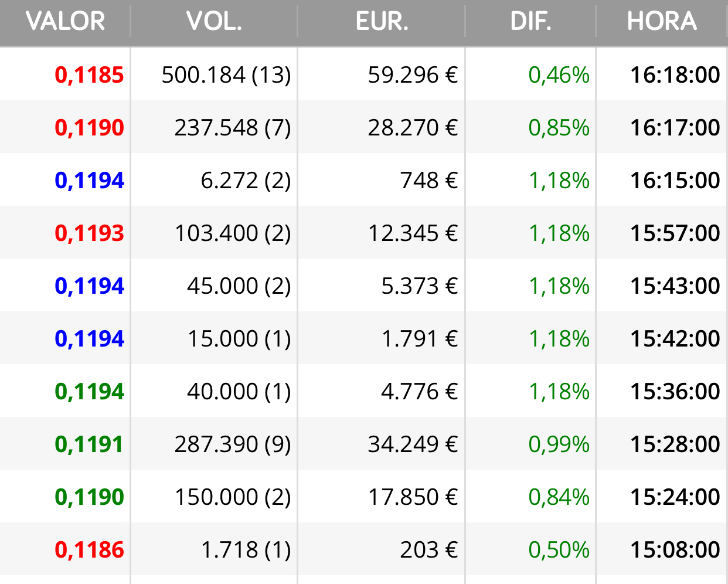Click volume 500.184 (13) cell
The width and height of the screenshot is (728, 584).
click(x=226, y=75)
